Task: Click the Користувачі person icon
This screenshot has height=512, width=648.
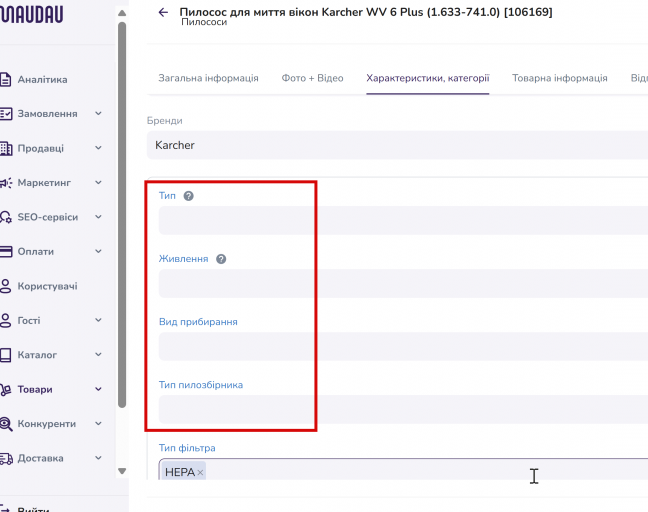Action: pyautogui.click(x=5, y=286)
